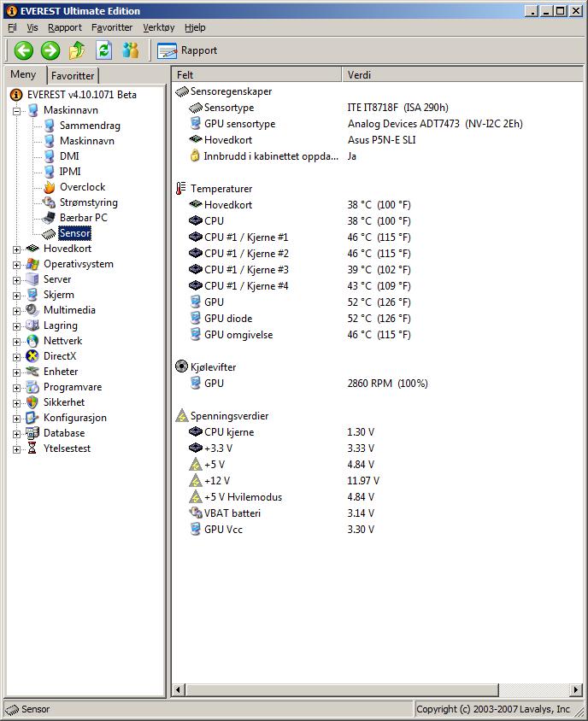Click the Multimedia speaker icon
Screen dimensions: 588x721
(32, 310)
